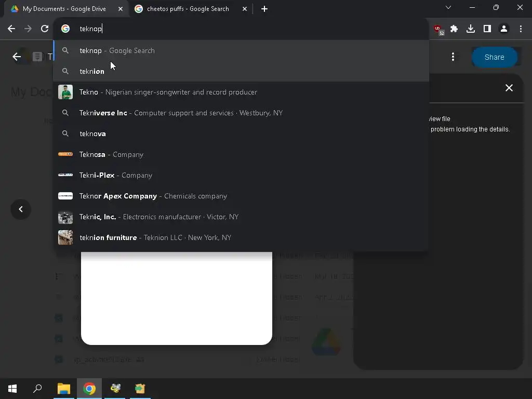The width and height of the screenshot is (532, 399).
Task: Select the Tekniverse Inc suggestion
Action: 241,113
